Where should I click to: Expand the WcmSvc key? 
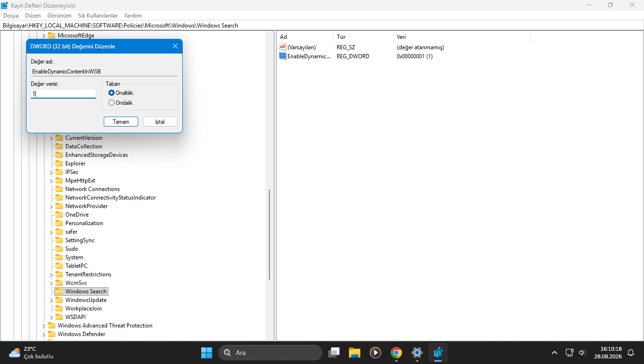[x=52, y=283]
